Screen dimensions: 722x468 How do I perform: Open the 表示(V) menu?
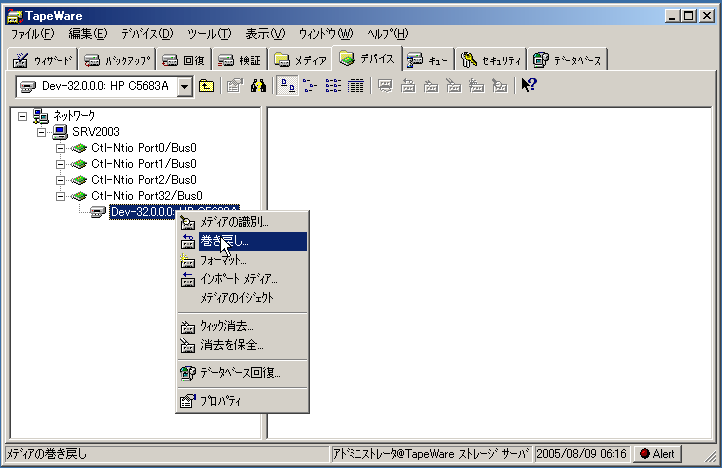pos(265,34)
